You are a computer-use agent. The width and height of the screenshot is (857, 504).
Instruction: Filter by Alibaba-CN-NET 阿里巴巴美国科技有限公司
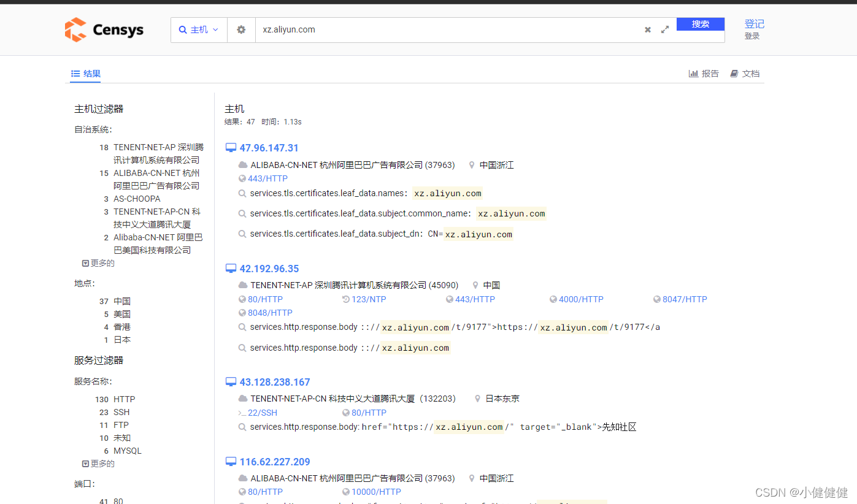(158, 244)
